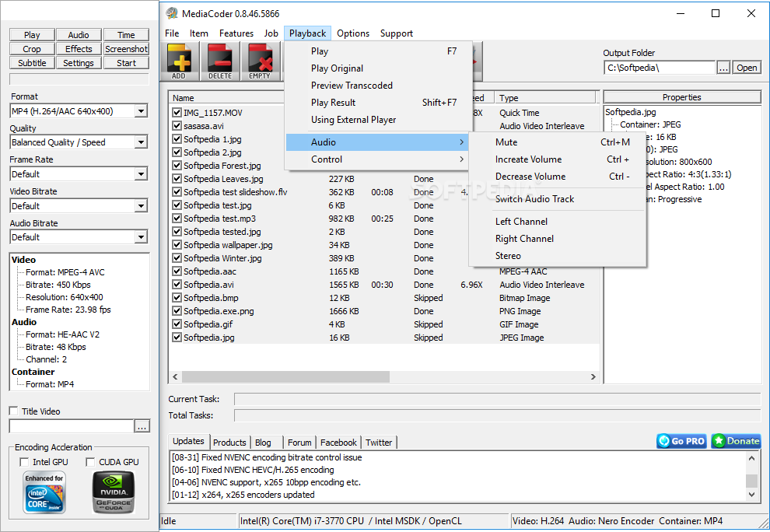Select the Audio submenu entry
The height and width of the screenshot is (532, 770).
point(376,142)
